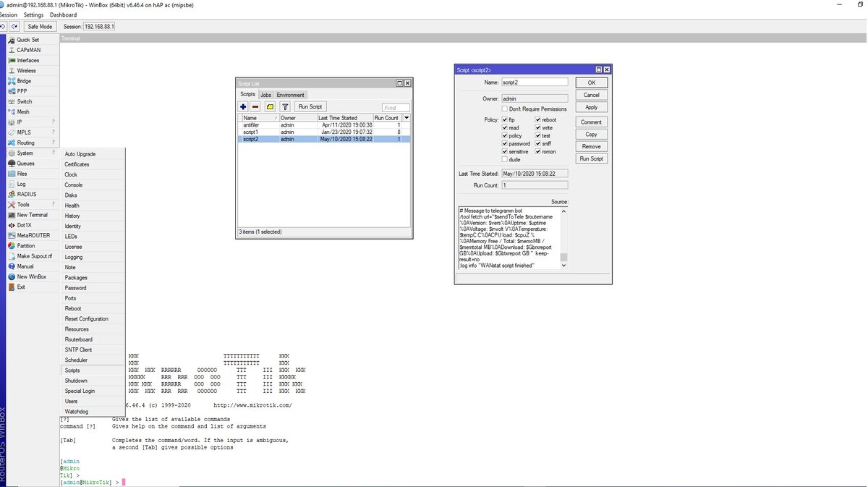The height and width of the screenshot is (487, 868).
Task: Open the Settings menu
Action: tap(33, 14)
